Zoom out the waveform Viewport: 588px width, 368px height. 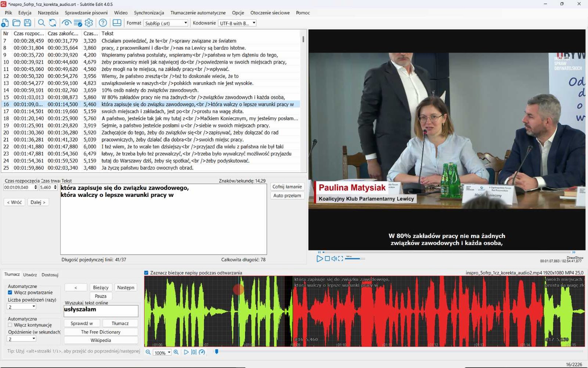[148, 352]
